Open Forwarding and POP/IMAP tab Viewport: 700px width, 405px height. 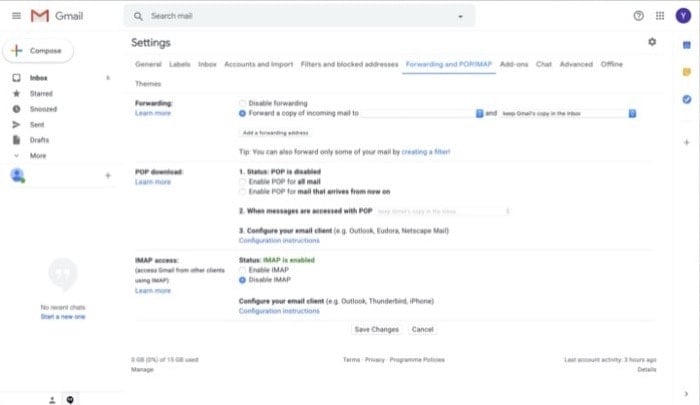[449, 64]
